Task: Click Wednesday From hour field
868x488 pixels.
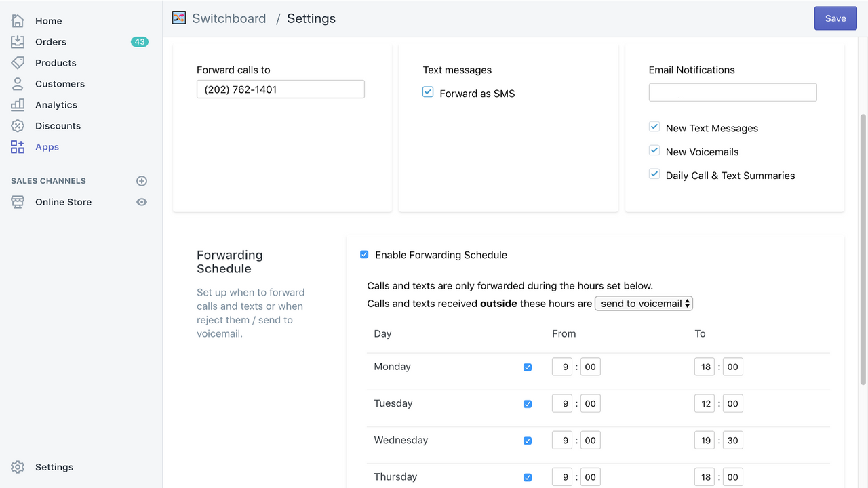Action: [x=562, y=441]
